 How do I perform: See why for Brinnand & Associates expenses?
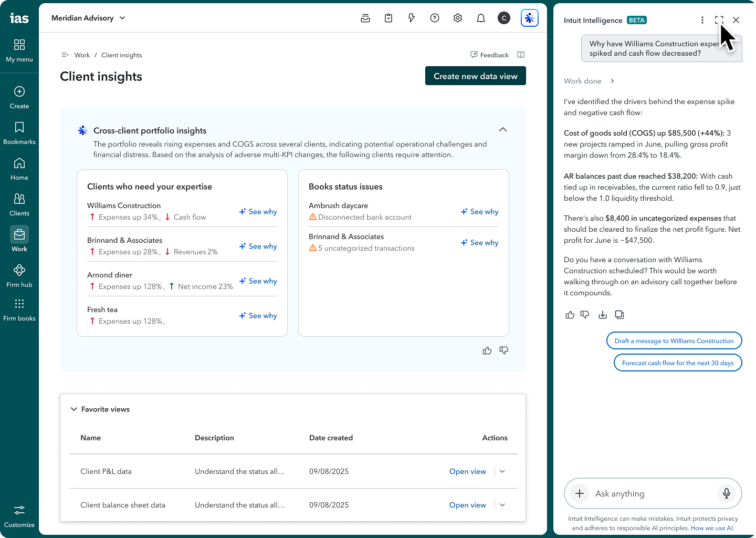(258, 246)
